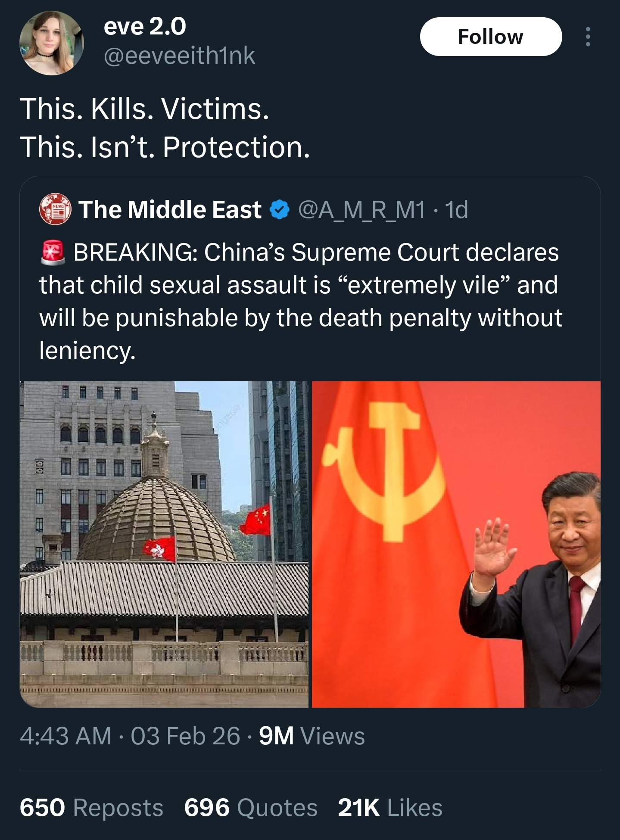Open the three-dot more options menu
The image size is (620, 840).
588,37
